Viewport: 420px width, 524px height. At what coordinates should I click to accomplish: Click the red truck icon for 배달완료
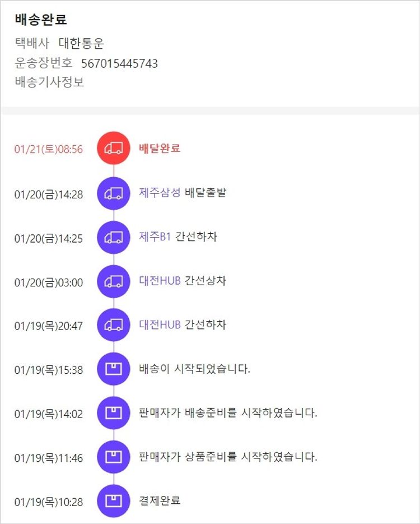(114, 149)
